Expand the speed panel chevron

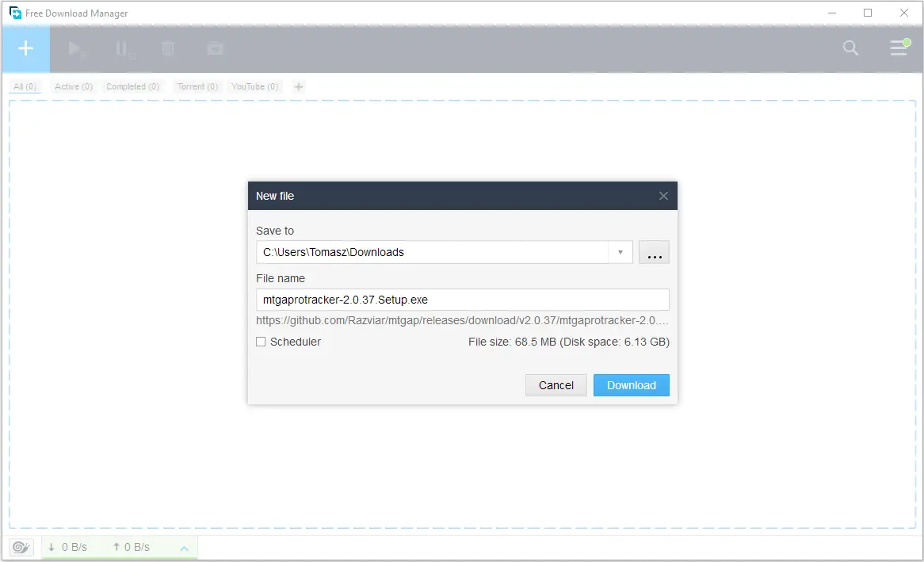point(184,548)
